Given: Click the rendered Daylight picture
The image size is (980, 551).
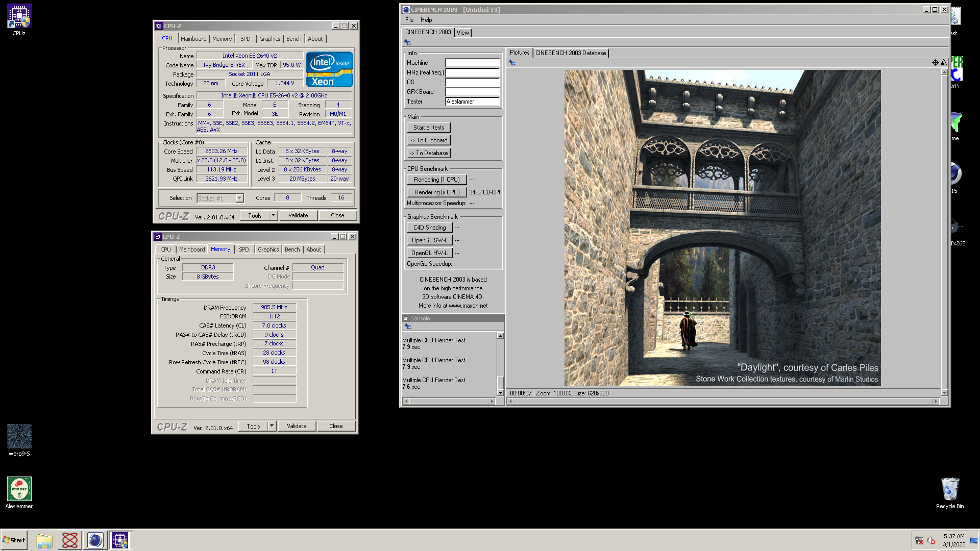Looking at the screenshot, I should point(722,228).
